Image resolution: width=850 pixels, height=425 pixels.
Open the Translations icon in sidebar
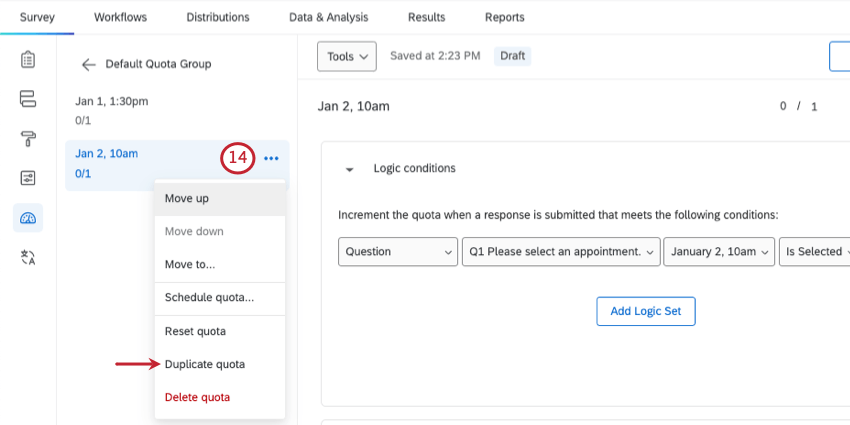click(28, 258)
